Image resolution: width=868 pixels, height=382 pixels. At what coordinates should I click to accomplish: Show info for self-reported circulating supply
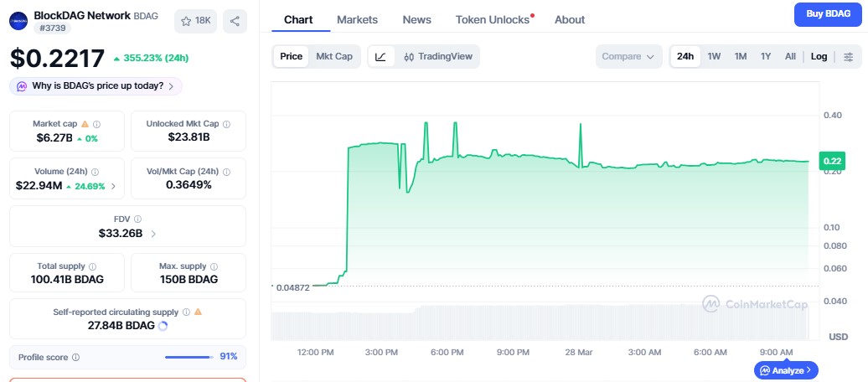(187, 312)
